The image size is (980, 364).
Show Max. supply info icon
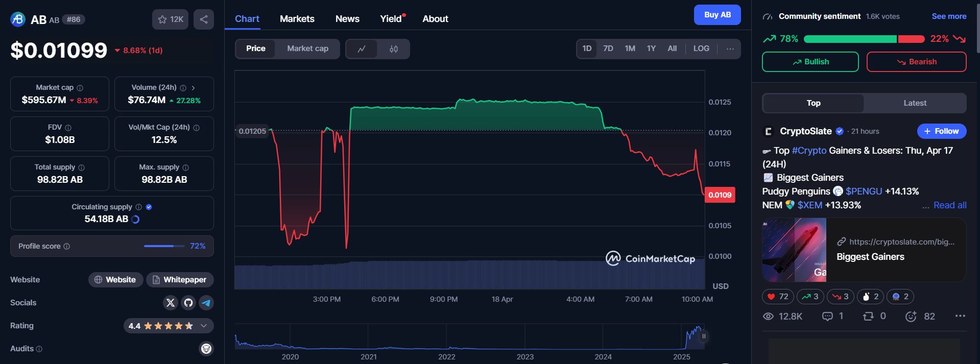click(186, 167)
